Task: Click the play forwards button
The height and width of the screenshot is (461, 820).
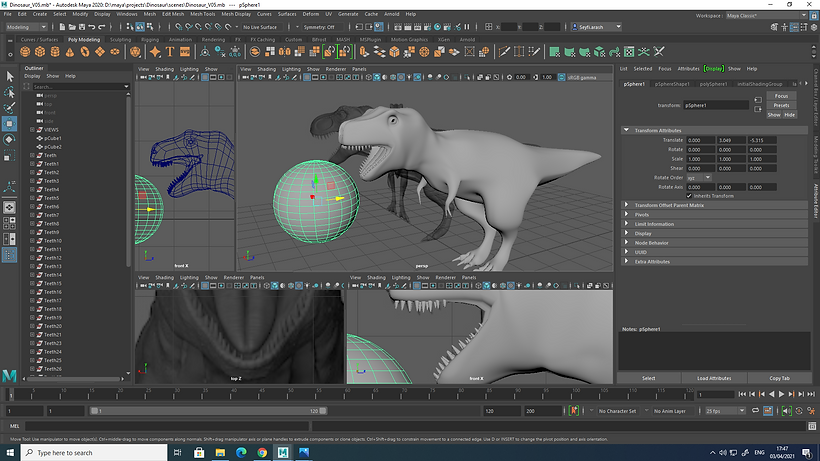Action: pos(781,394)
